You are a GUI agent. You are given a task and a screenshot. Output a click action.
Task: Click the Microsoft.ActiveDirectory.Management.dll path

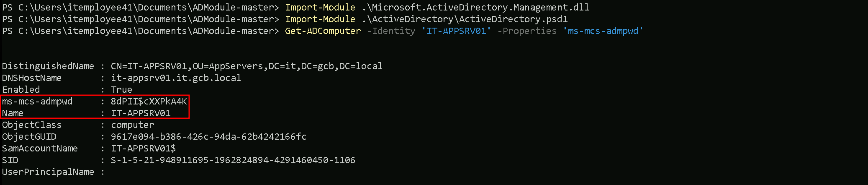tap(475, 8)
